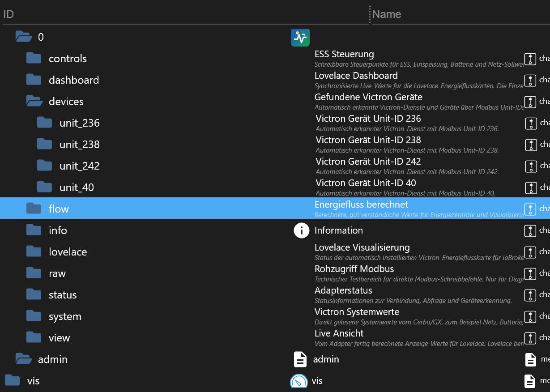Select the system tree row label
This screenshot has width=550, height=392.
(65, 316)
